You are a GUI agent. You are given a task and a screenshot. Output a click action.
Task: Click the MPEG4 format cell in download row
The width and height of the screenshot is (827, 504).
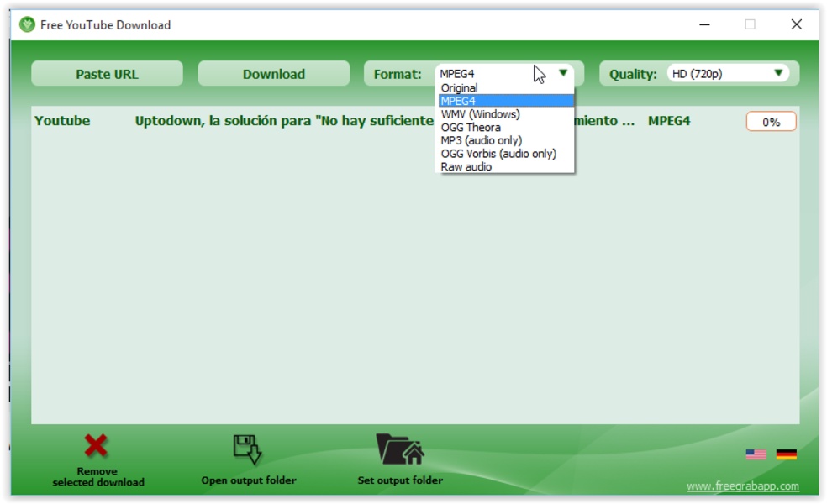pos(669,121)
